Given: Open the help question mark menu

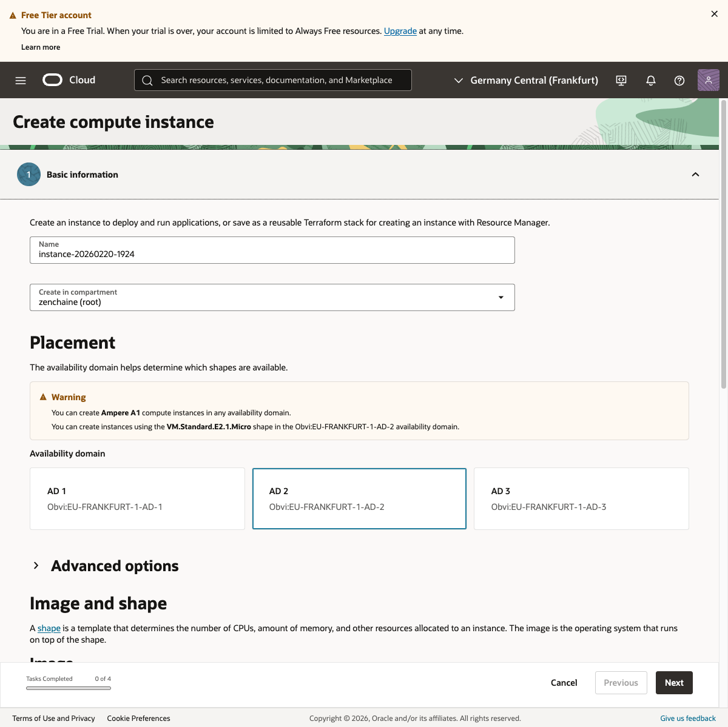Looking at the screenshot, I should click(679, 80).
